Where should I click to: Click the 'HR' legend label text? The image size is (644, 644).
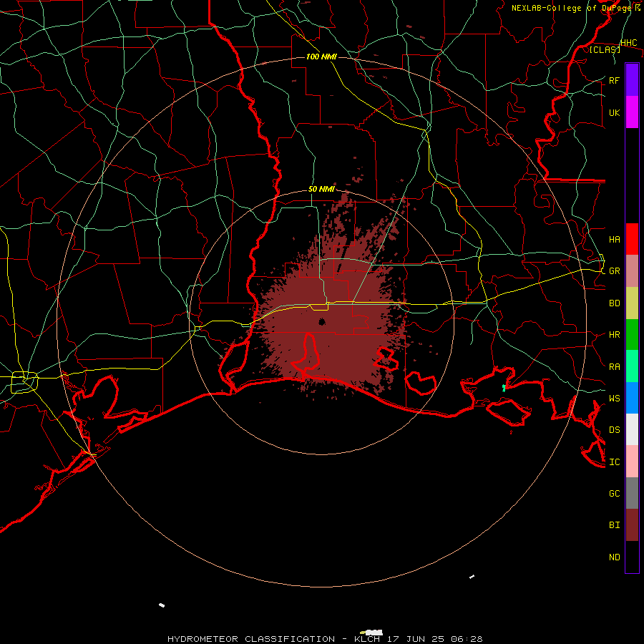click(614, 335)
